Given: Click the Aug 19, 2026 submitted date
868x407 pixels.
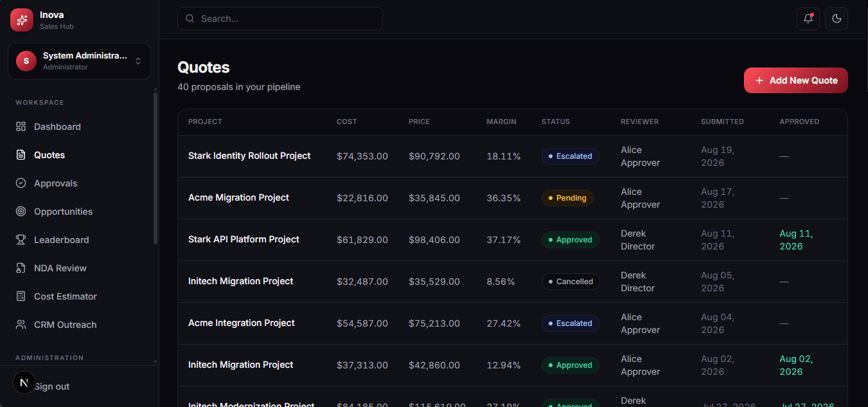Looking at the screenshot, I should 718,156.
